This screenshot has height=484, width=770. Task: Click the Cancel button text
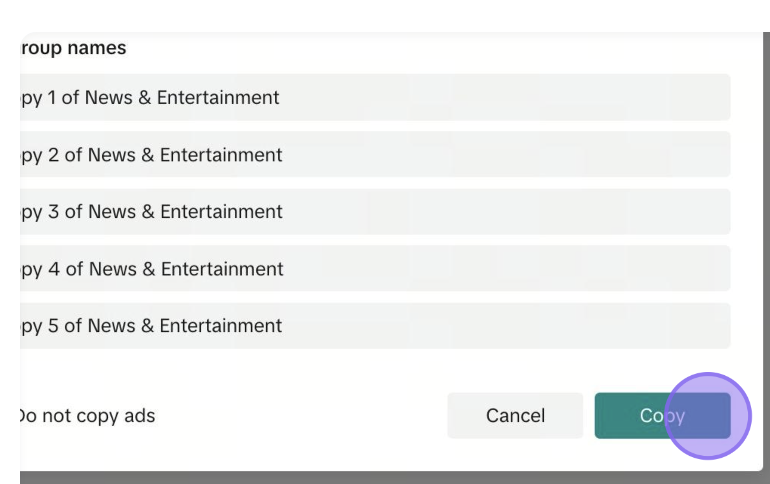[515, 416]
